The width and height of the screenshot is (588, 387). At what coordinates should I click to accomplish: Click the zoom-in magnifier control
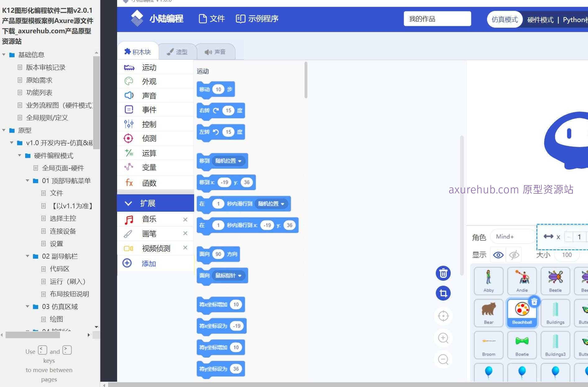coord(443,338)
